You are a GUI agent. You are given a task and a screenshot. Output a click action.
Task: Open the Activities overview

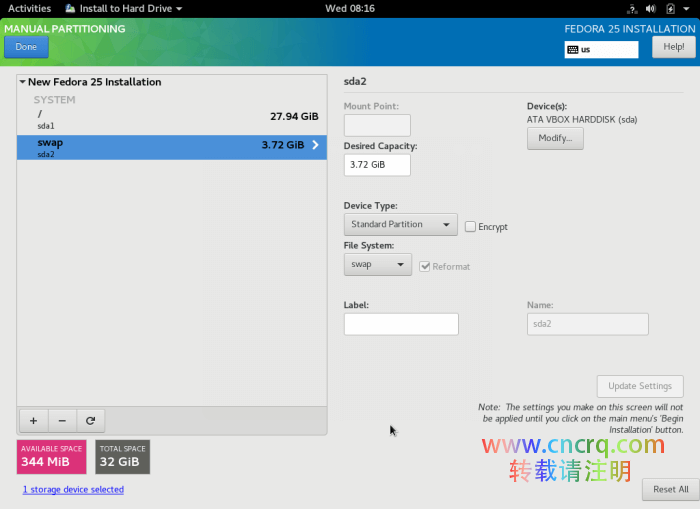pos(29,8)
